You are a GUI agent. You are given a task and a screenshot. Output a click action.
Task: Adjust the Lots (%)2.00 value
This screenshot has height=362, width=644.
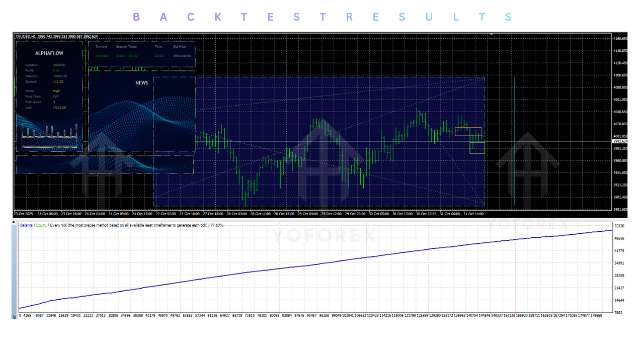coord(60,107)
